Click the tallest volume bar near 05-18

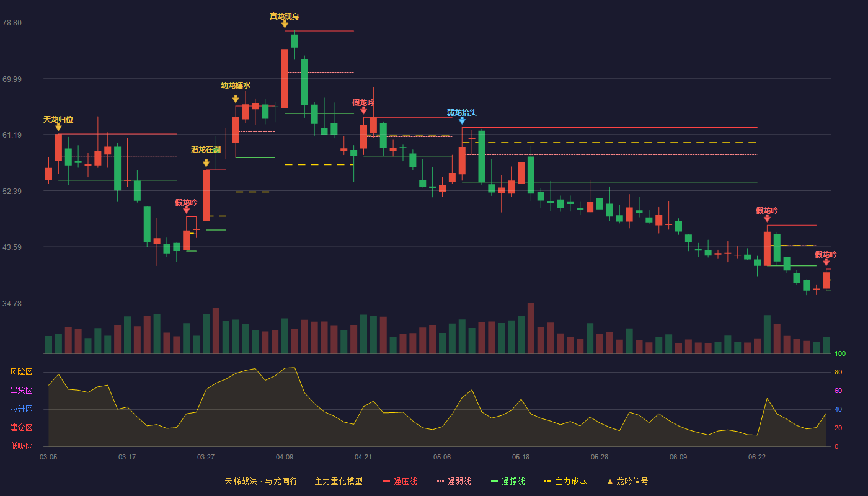531,328
